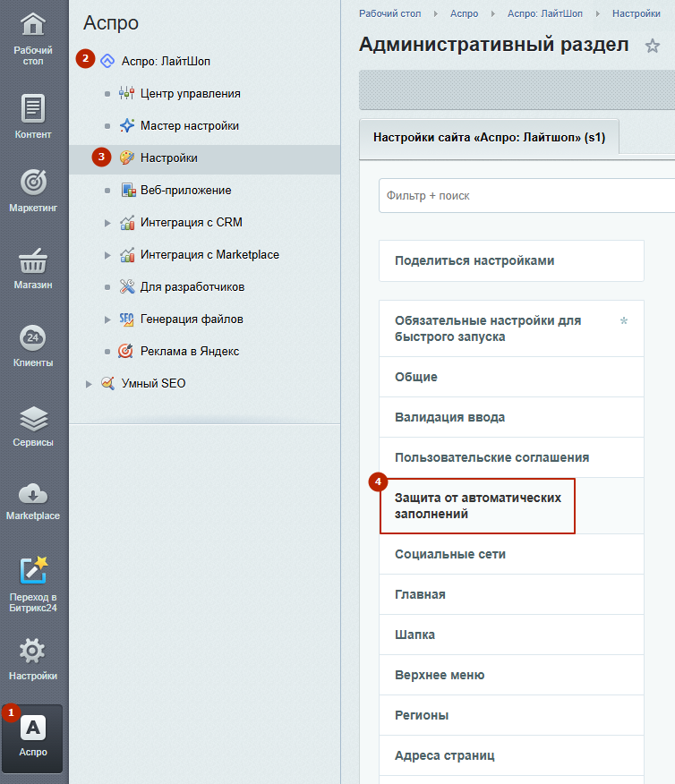The width and height of the screenshot is (675, 784).
Task: Open the Верхнее меню section
Action: (x=511, y=675)
